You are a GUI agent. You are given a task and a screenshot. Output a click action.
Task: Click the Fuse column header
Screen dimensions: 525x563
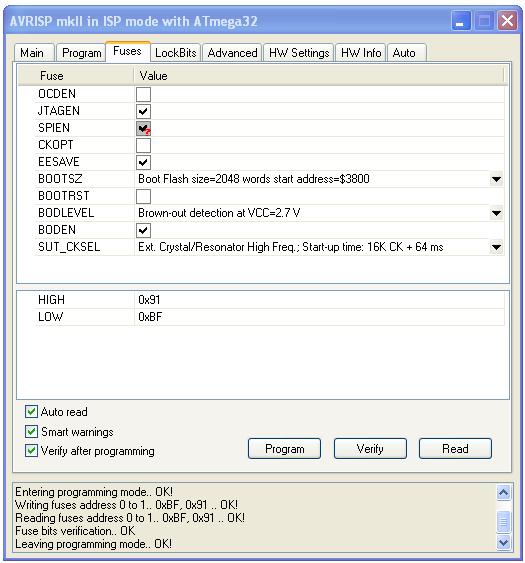click(75, 76)
